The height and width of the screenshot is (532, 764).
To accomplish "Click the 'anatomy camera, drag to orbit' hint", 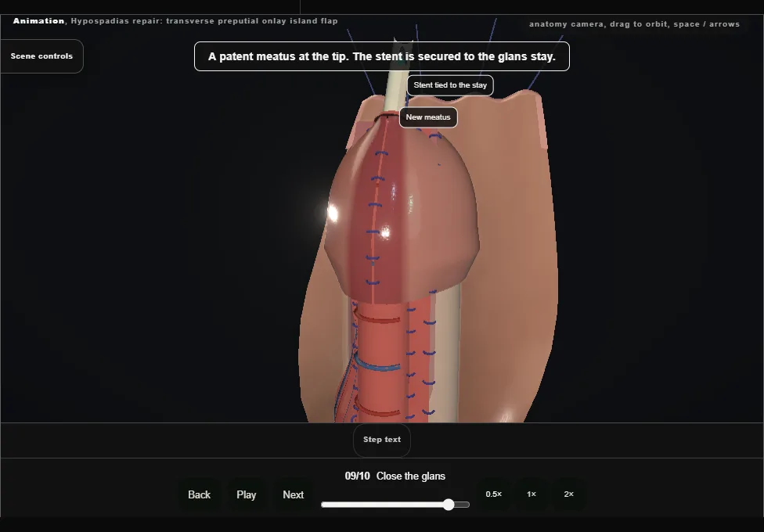I will [634, 24].
